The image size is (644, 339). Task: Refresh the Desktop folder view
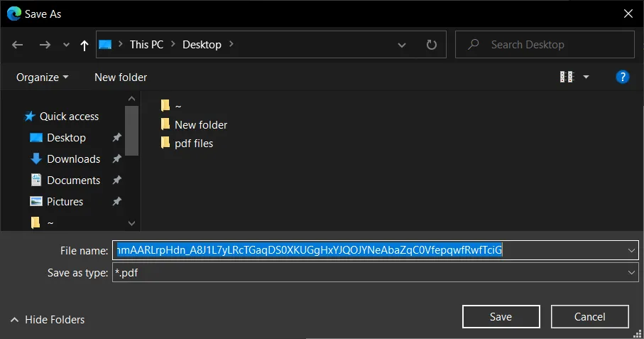coord(431,45)
